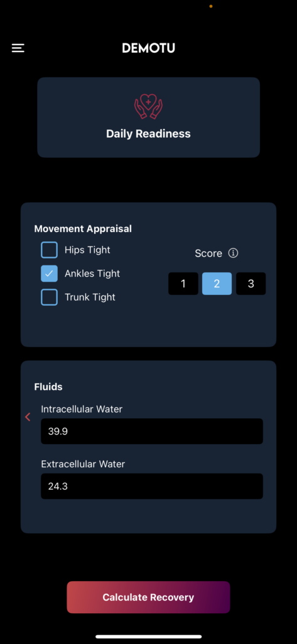
Task: Select score 3
Action: pos(251,284)
